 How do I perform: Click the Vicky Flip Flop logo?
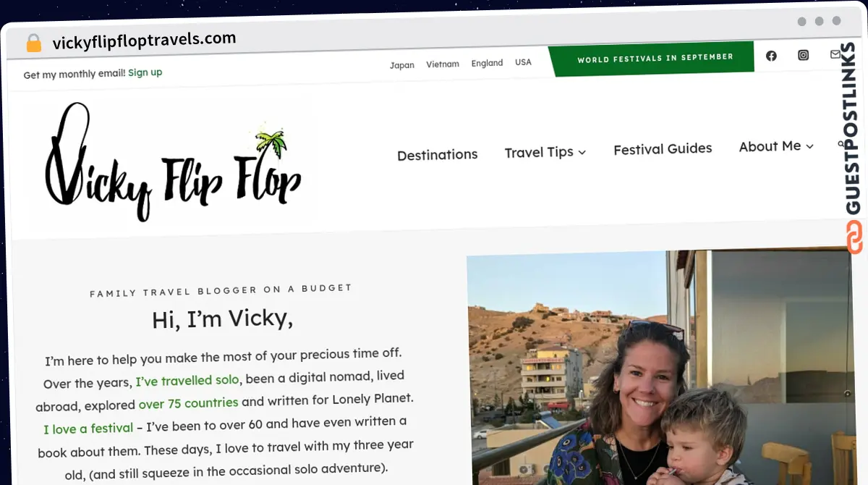click(x=174, y=161)
